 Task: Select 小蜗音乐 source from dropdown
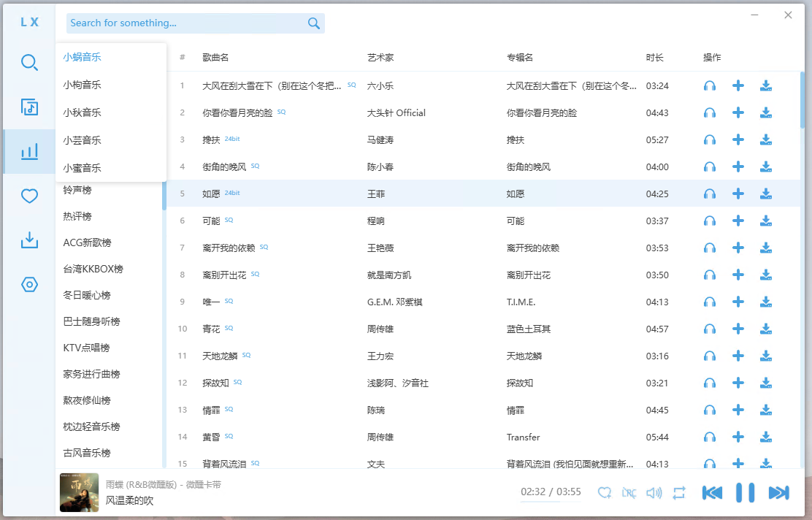click(83, 57)
